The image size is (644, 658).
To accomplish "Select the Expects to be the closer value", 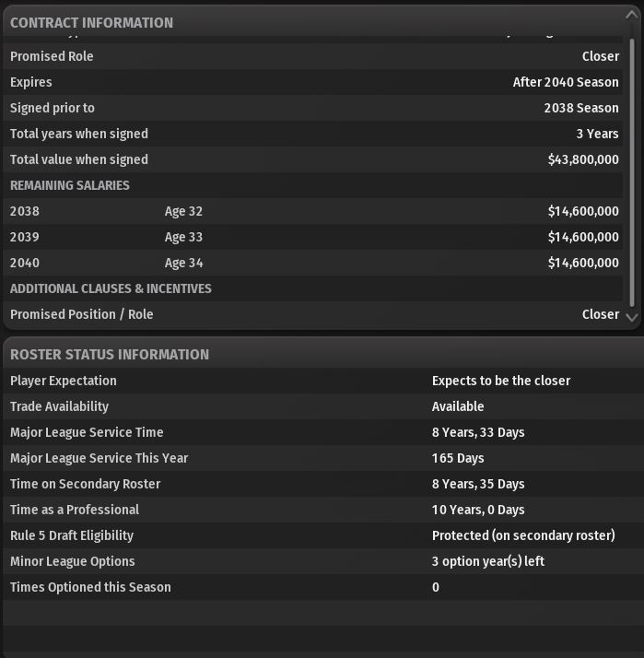I will (x=501, y=381).
